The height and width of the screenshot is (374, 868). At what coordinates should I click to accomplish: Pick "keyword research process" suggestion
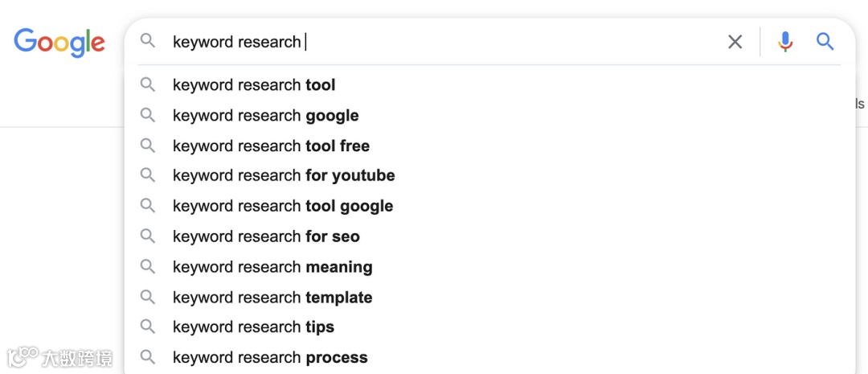click(270, 358)
